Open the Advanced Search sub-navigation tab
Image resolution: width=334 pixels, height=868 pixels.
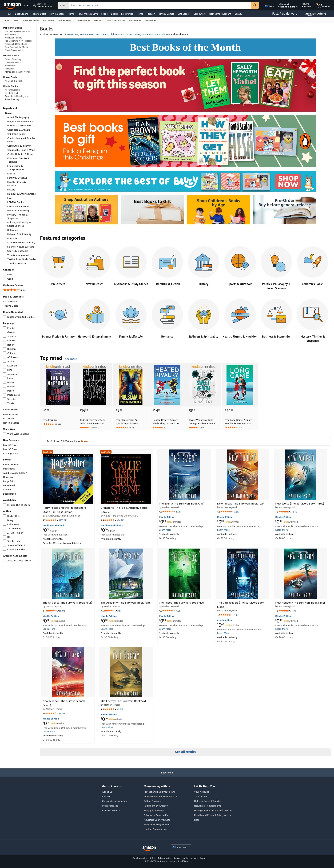pos(31,20)
